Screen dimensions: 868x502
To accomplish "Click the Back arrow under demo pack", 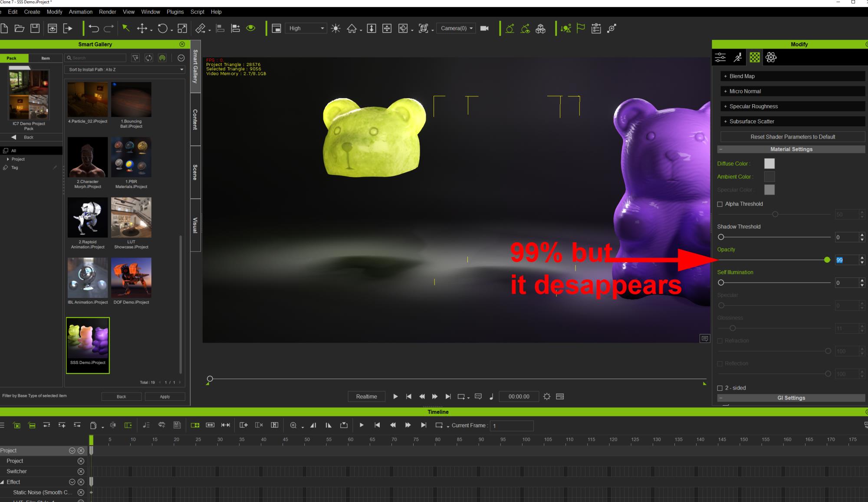I will [14, 137].
